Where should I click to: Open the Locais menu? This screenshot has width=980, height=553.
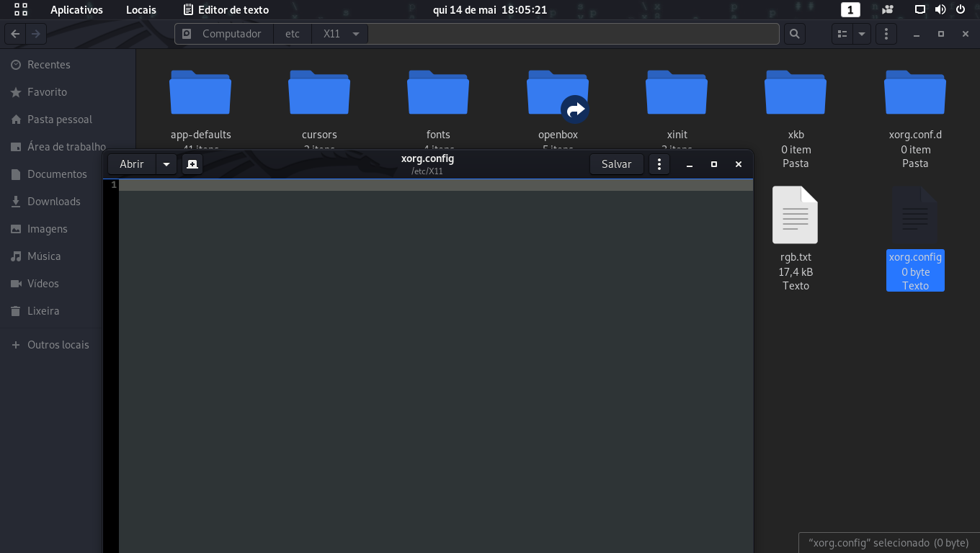[141, 9]
